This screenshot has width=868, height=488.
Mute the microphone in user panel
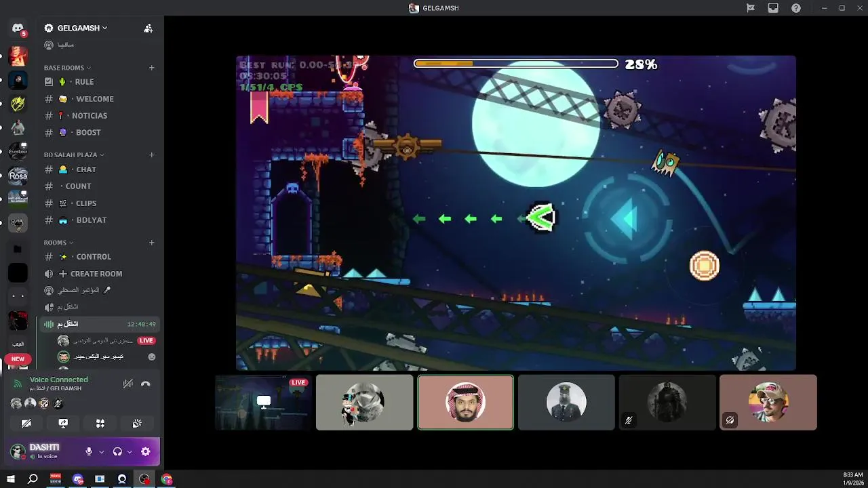(89, 451)
